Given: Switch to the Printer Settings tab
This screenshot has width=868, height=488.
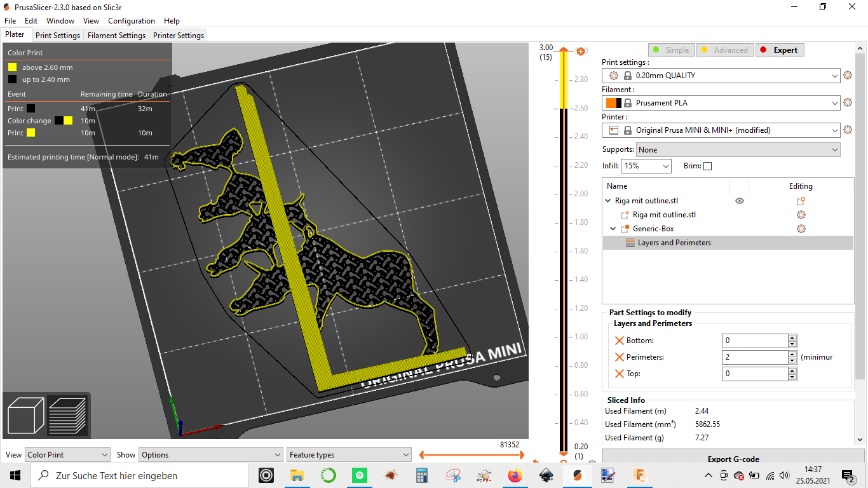Looking at the screenshot, I should tap(179, 36).
